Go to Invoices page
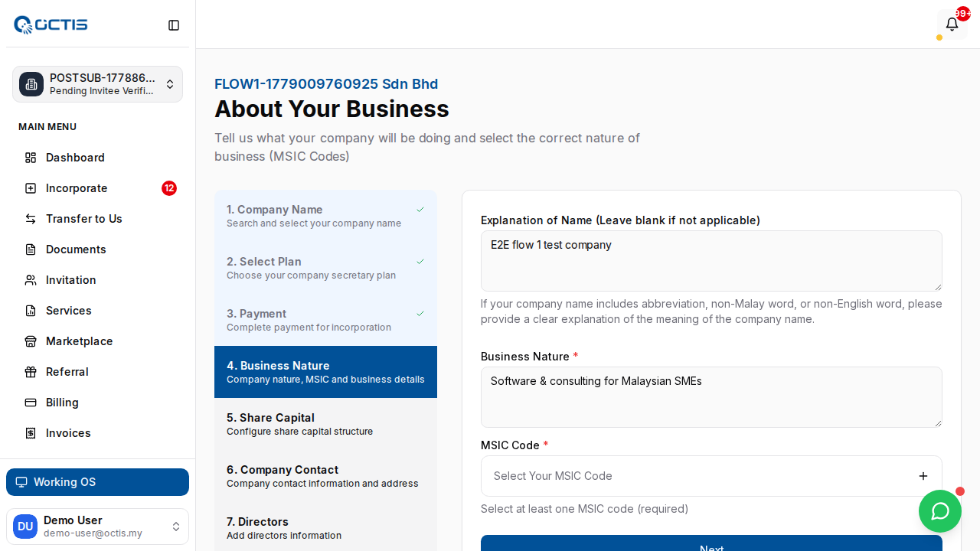Screen dimensions: 980x551 point(97,433)
